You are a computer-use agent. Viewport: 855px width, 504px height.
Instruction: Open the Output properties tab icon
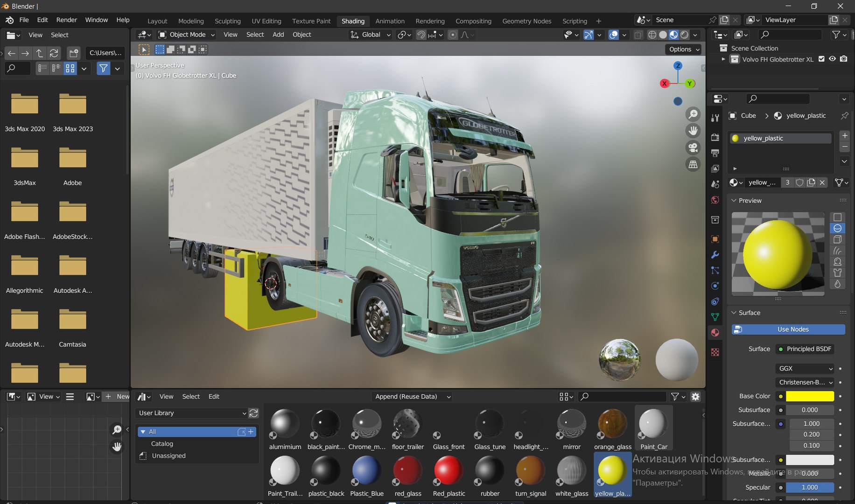(715, 153)
